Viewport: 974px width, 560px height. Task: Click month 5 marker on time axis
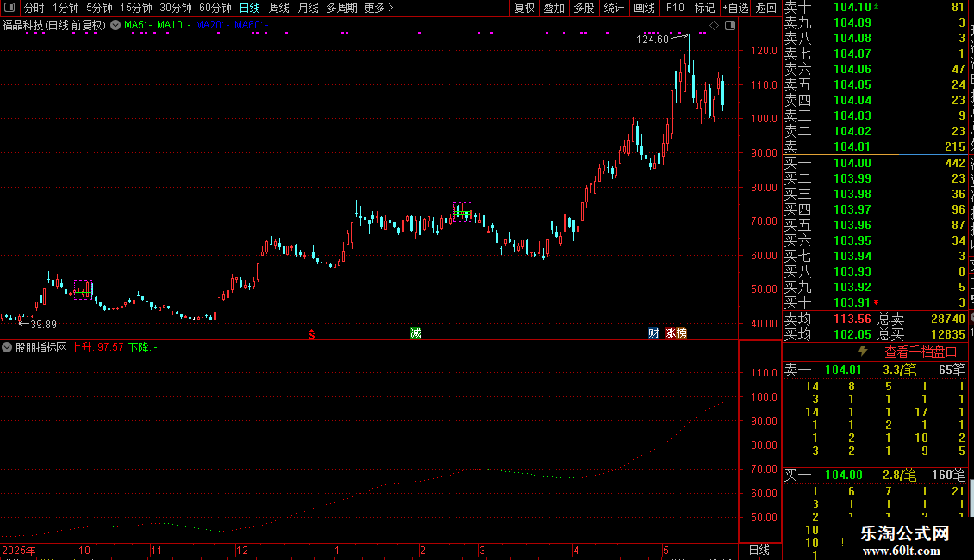click(665, 550)
